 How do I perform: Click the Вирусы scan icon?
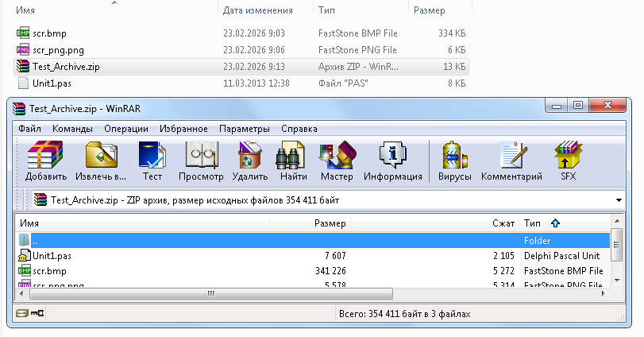[455, 155]
